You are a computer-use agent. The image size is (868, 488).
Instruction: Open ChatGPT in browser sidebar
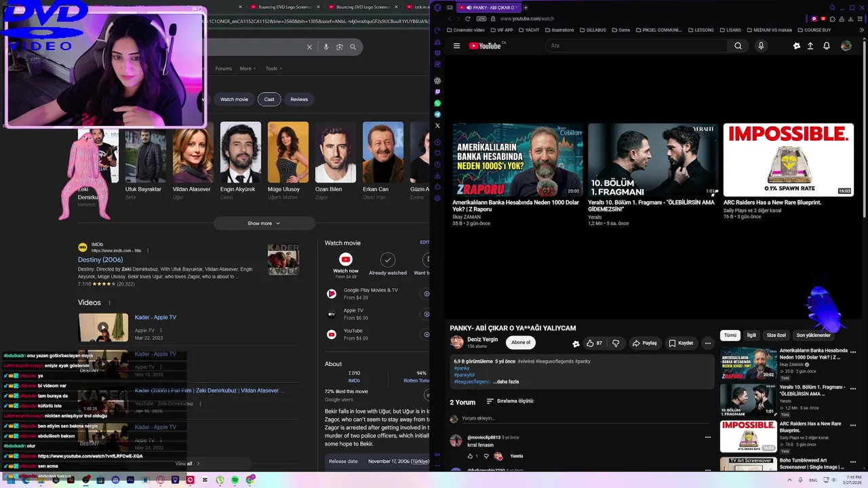coord(437,81)
